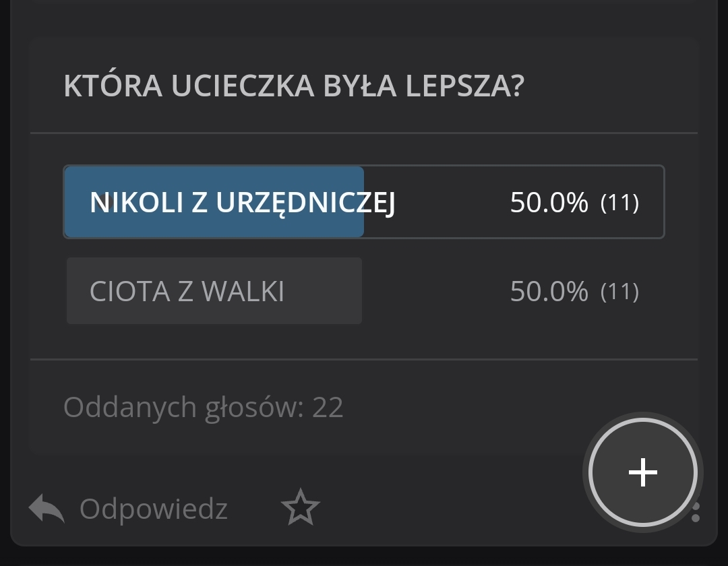728x566 pixels.
Task: Click the total votes number 22
Action: click(x=328, y=408)
